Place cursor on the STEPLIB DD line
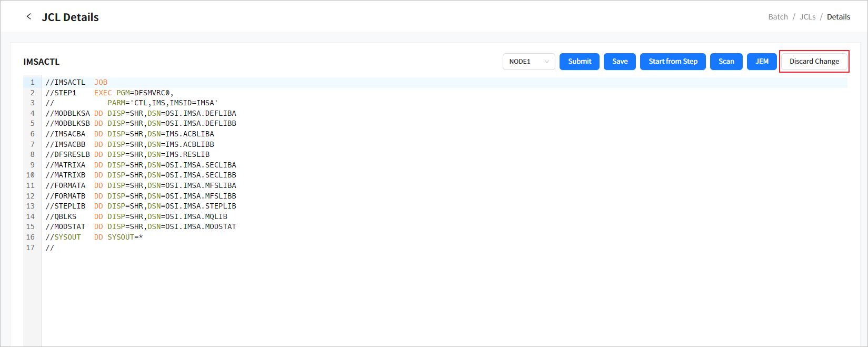 click(141, 206)
